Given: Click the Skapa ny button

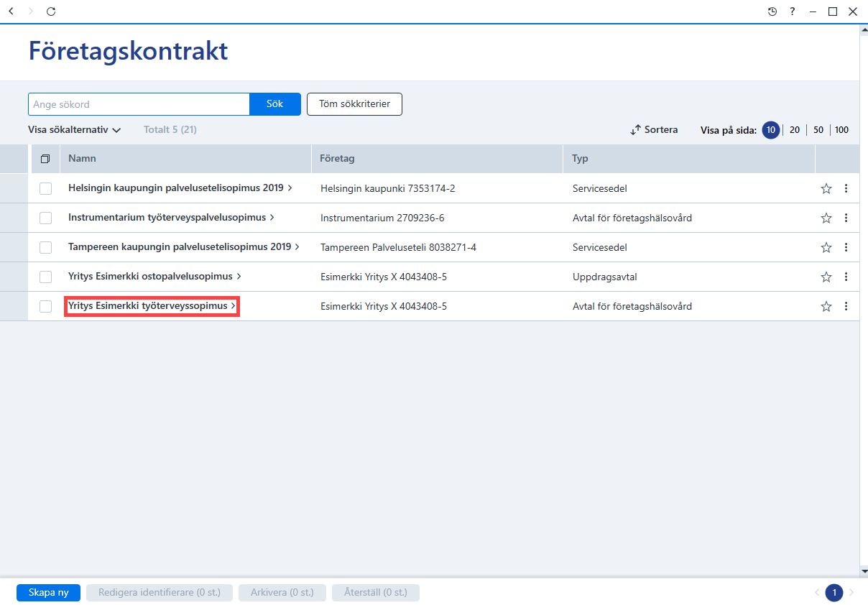Looking at the screenshot, I should (48, 593).
